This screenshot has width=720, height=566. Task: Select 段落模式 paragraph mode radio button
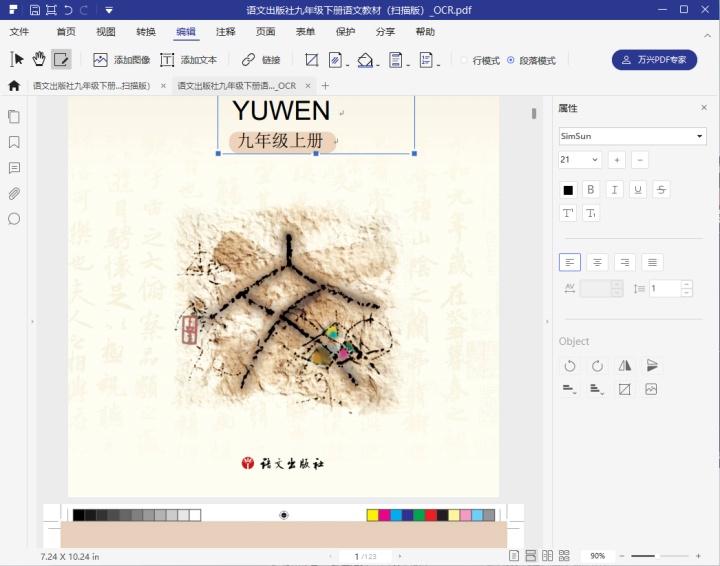pyautogui.click(x=511, y=60)
